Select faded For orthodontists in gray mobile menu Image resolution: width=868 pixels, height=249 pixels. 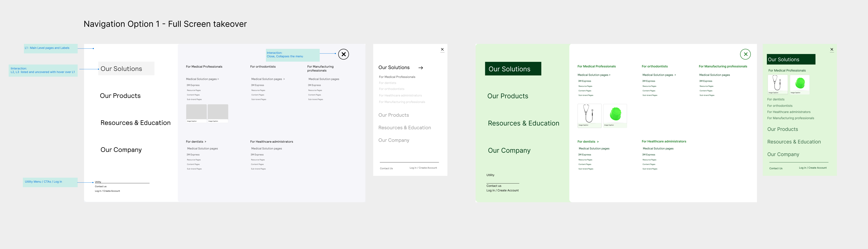[x=391, y=89]
